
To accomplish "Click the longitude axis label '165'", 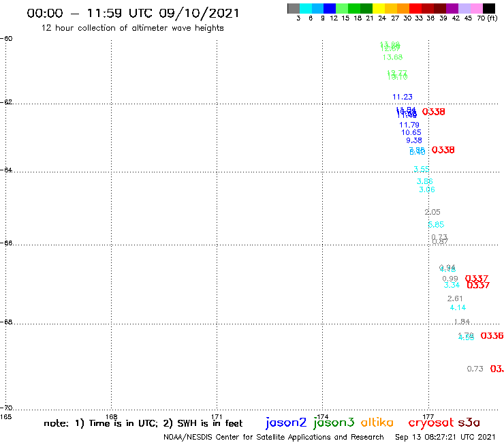I will pos(6,417).
